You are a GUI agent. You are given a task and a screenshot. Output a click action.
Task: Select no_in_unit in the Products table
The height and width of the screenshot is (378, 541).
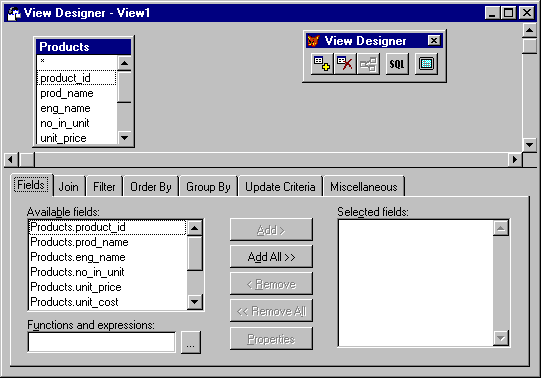[77, 123]
